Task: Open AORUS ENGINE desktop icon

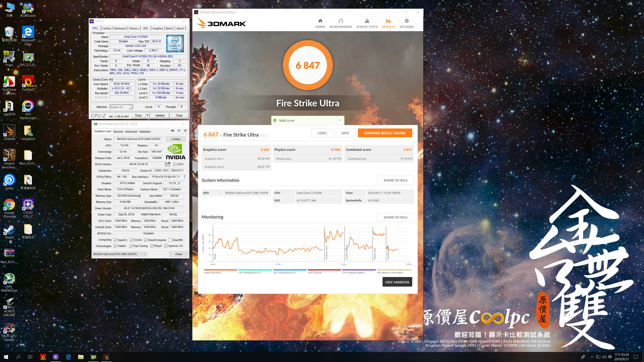Action: (9, 307)
